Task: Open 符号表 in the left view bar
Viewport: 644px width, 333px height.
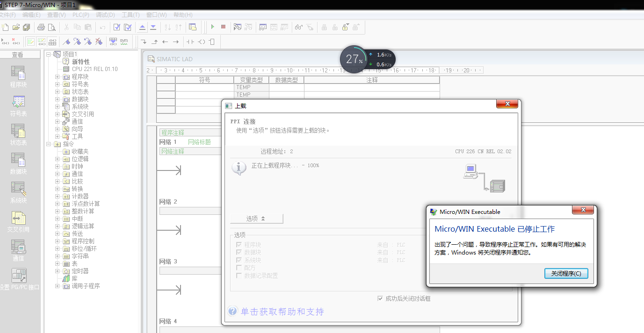Action: coord(18,105)
